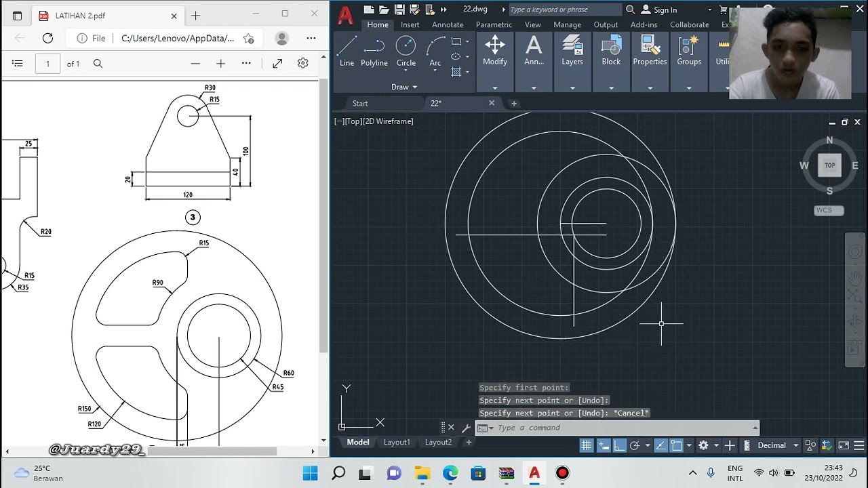Click the keyword search box
Image resolution: width=868 pixels, height=488 pixels.
[x=564, y=9]
